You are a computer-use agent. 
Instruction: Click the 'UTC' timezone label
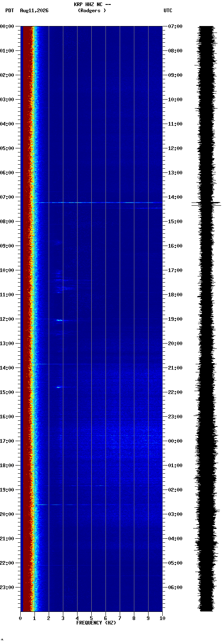pyautogui.click(x=168, y=11)
